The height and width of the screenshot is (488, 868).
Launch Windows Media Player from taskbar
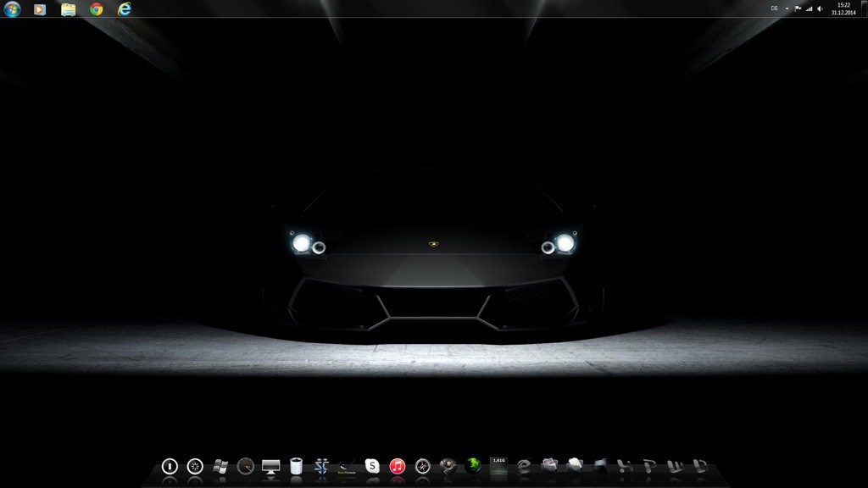[40, 9]
